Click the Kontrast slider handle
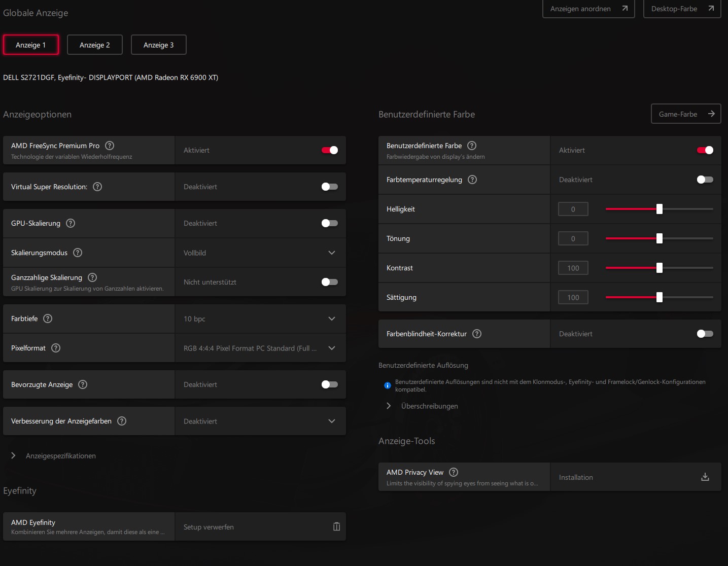728x566 pixels. pos(660,268)
